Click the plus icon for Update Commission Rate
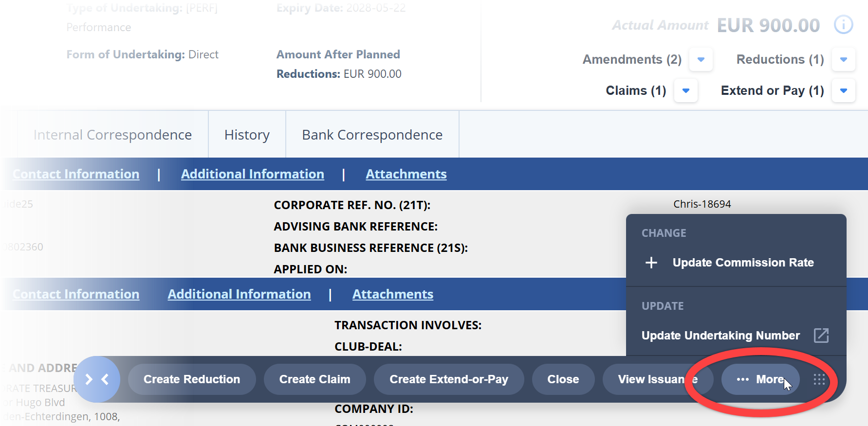The height and width of the screenshot is (426, 868). (x=651, y=263)
